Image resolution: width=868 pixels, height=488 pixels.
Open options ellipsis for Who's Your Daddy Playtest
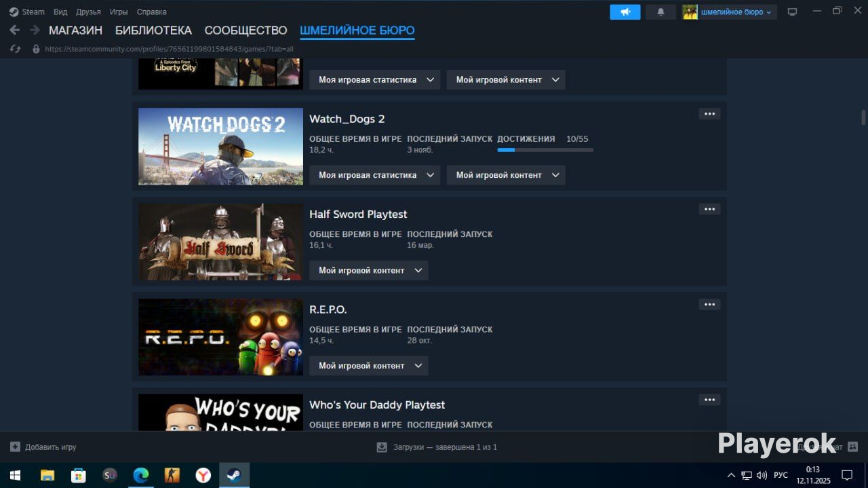pos(709,400)
